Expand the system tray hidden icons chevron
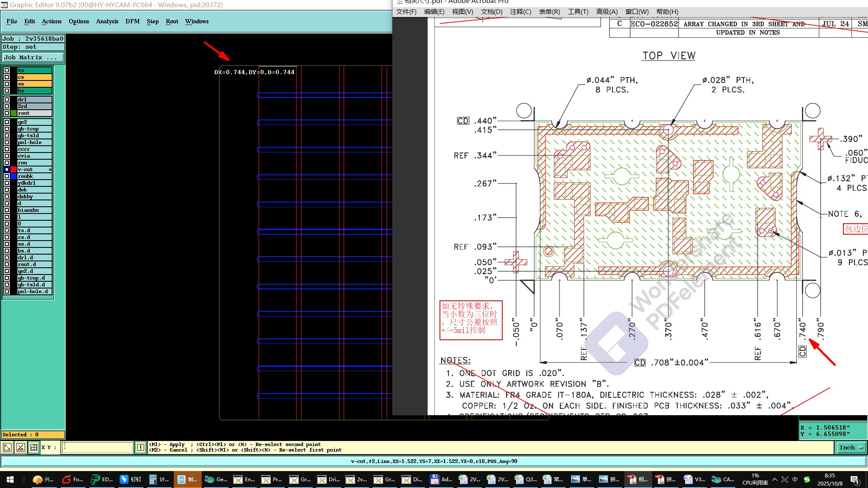The height and width of the screenshot is (488, 868). point(774,479)
